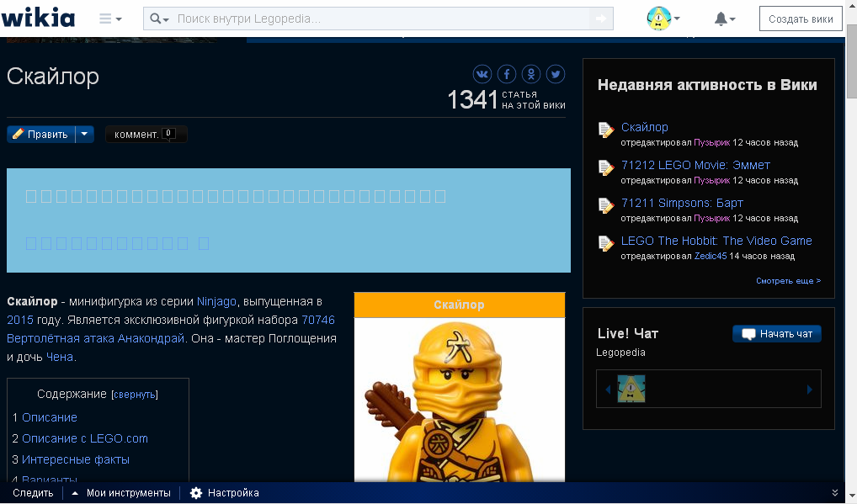Image resolution: width=857 pixels, height=504 pixels.
Task: Open 70746 Вертолётная атака Анакондрай link
Action: pyautogui.click(x=171, y=329)
